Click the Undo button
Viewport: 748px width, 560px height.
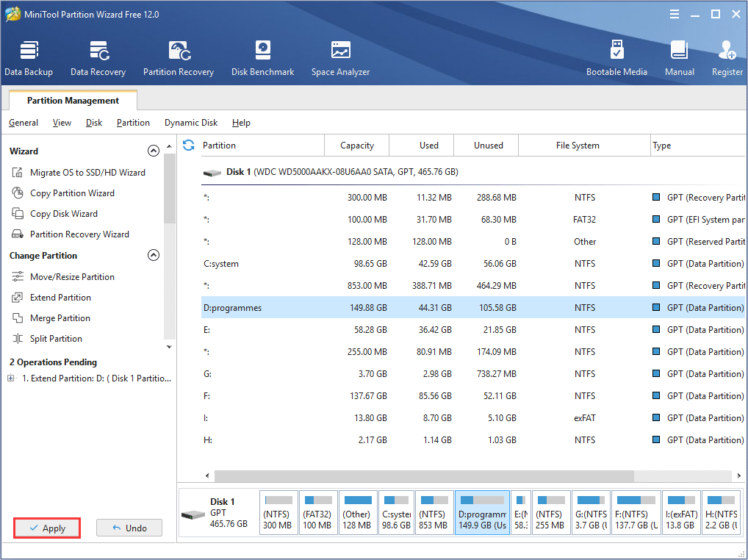point(129,528)
